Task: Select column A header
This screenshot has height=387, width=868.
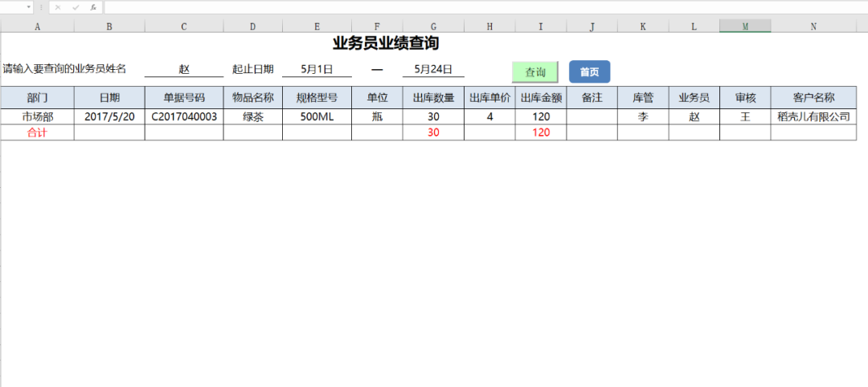Action: 37,26
